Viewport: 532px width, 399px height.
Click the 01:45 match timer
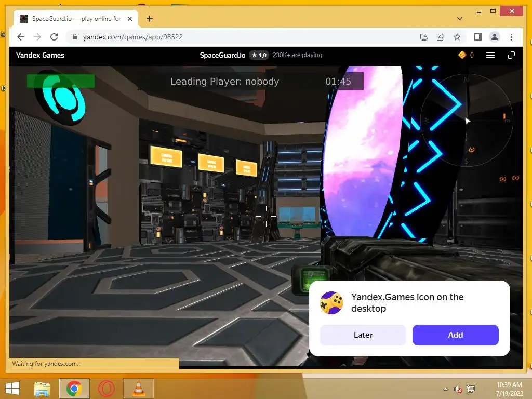(338, 82)
